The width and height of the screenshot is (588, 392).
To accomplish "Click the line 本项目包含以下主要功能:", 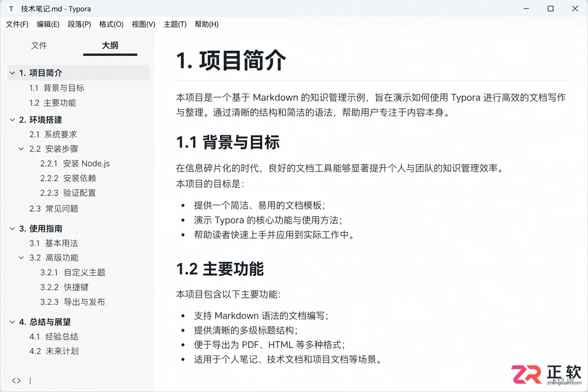I will tap(228, 294).
